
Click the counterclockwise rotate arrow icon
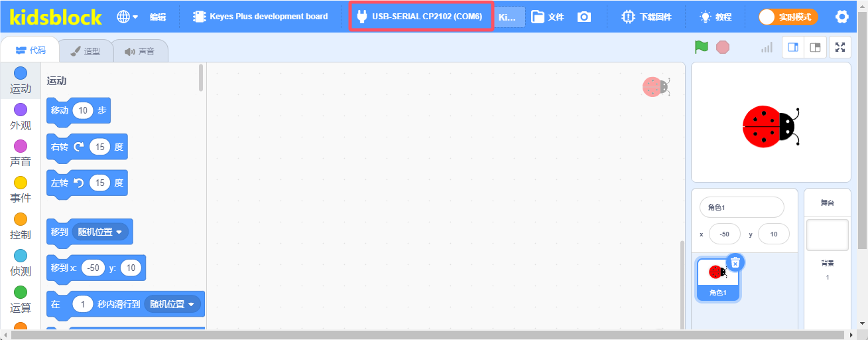[79, 183]
